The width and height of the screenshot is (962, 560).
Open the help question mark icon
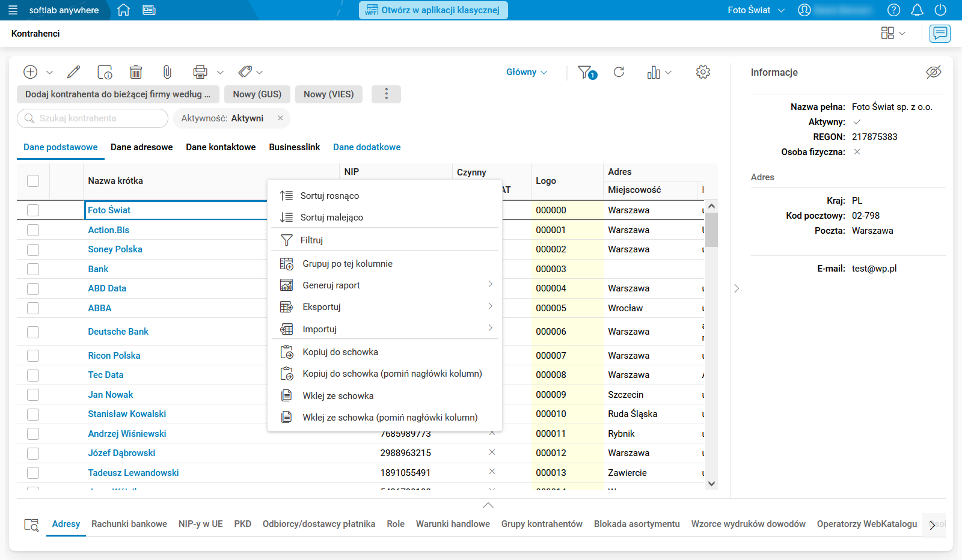click(x=894, y=10)
